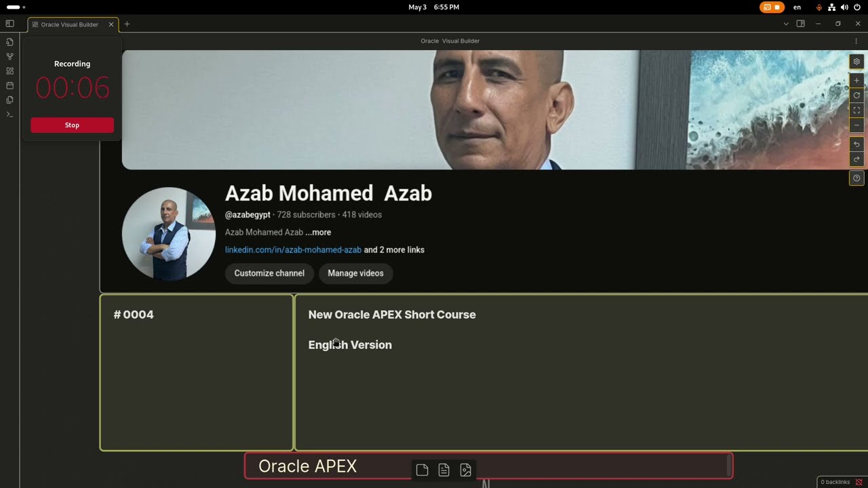
Task: Reset canvas zoom
Action: 856,96
